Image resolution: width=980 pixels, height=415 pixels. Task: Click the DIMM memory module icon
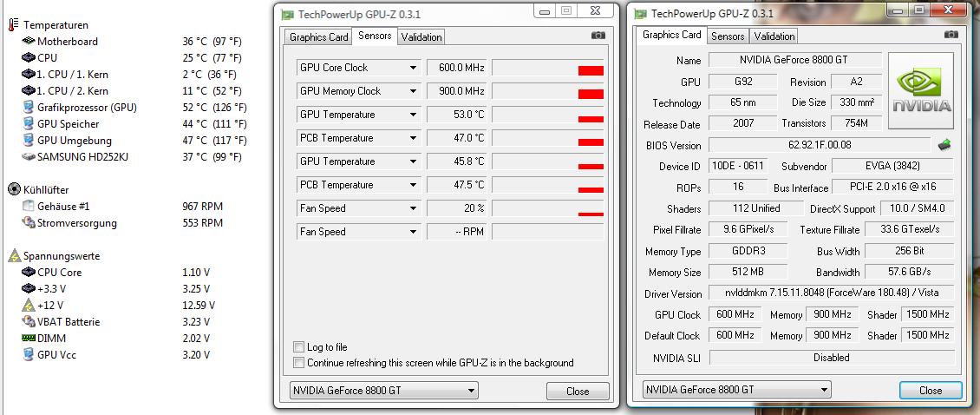(28, 338)
